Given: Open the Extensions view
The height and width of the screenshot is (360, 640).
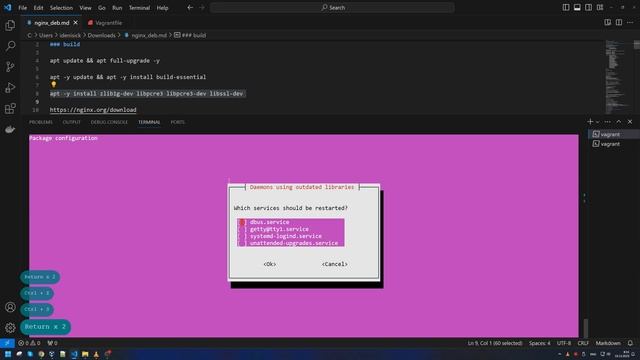Looking at the screenshot, I should point(10,108).
